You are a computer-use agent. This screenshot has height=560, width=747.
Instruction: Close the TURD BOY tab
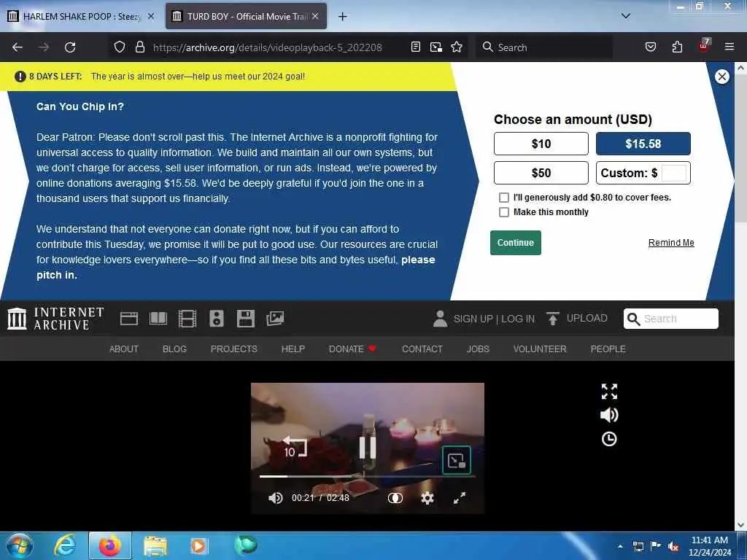click(315, 16)
